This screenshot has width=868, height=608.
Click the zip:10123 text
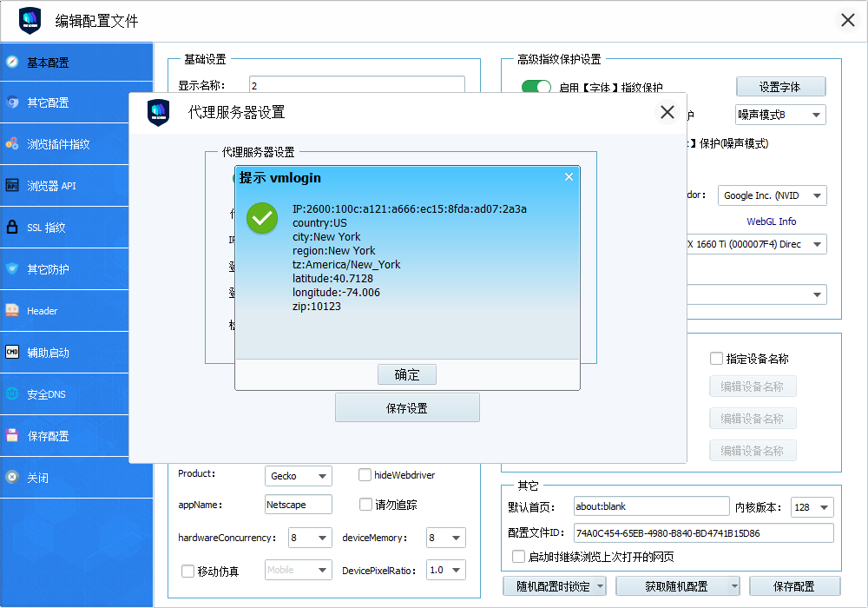(317, 306)
